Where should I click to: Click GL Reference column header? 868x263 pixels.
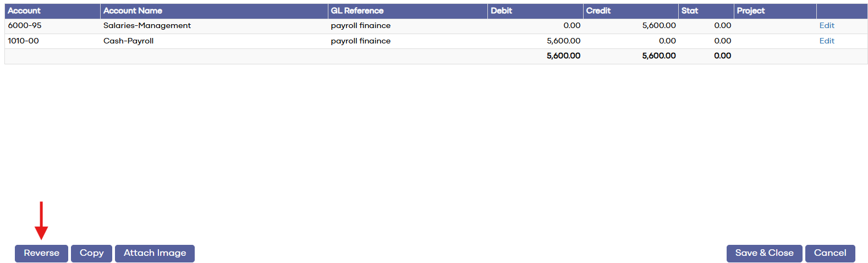[357, 11]
